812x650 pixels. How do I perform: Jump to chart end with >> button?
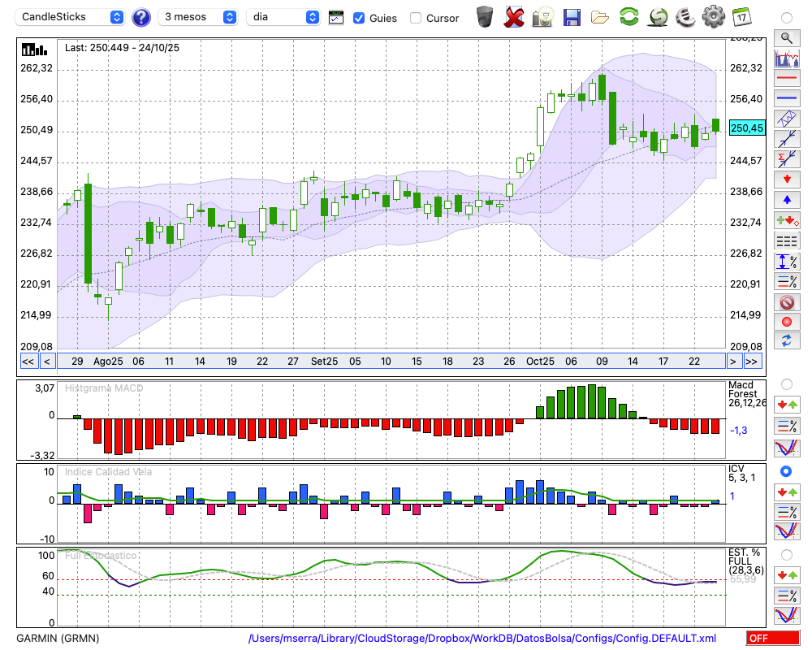[x=751, y=362]
